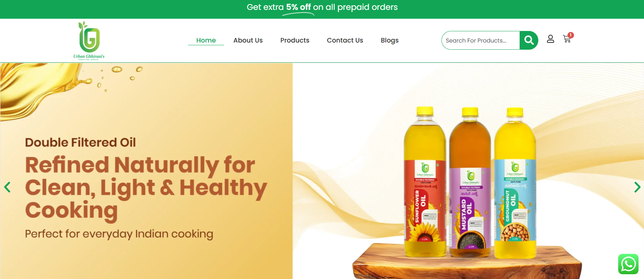Go to the Contact Us page
This screenshot has height=279, width=644.
(x=345, y=40)
